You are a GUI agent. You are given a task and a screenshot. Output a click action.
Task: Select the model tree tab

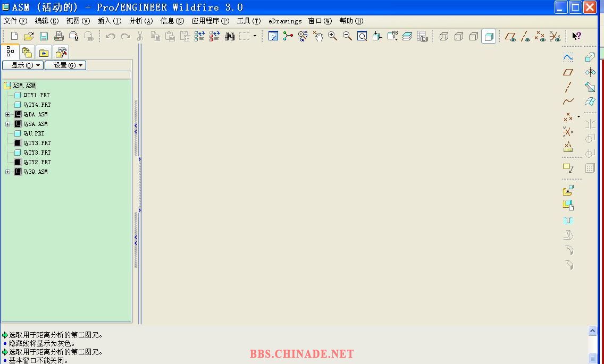(10, 52)
